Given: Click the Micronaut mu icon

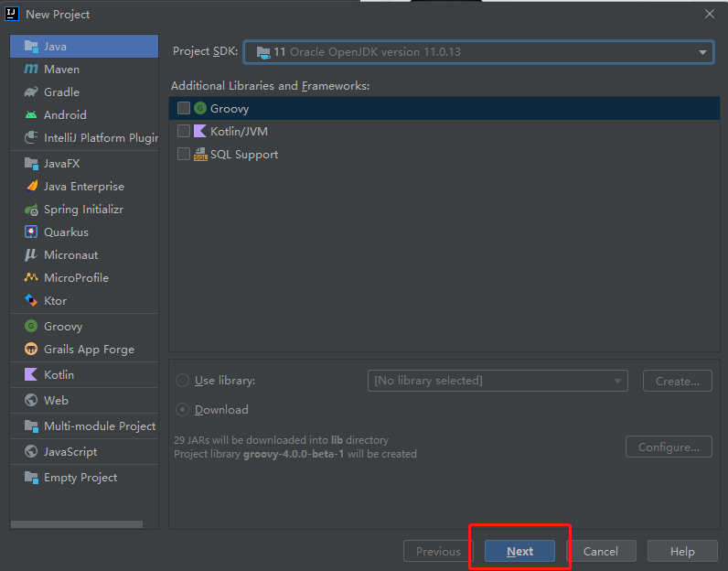Looking at the screenshot, I should click(31, 254).
